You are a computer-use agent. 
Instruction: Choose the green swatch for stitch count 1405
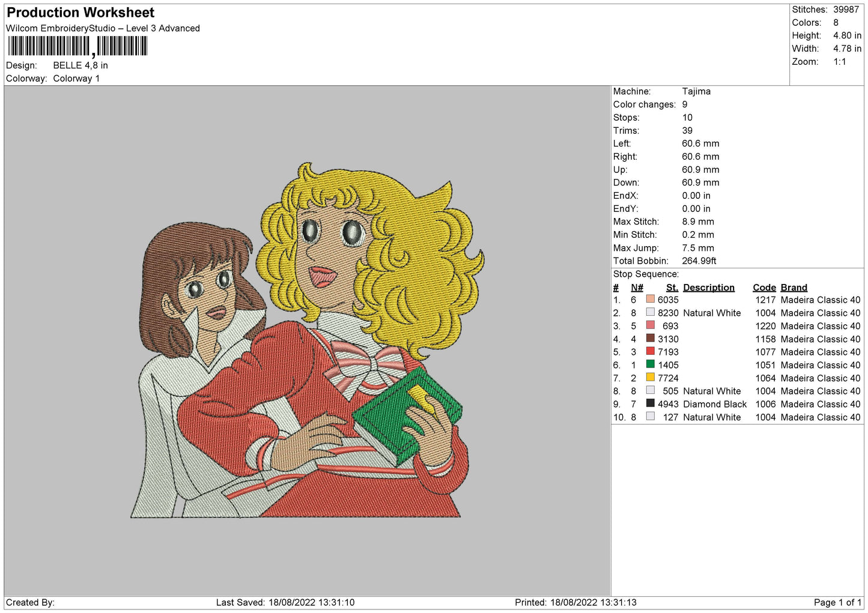[x=650, y=364]
